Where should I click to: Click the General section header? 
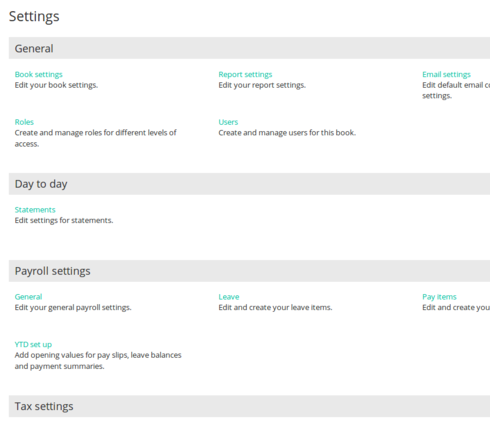(249, 48)
